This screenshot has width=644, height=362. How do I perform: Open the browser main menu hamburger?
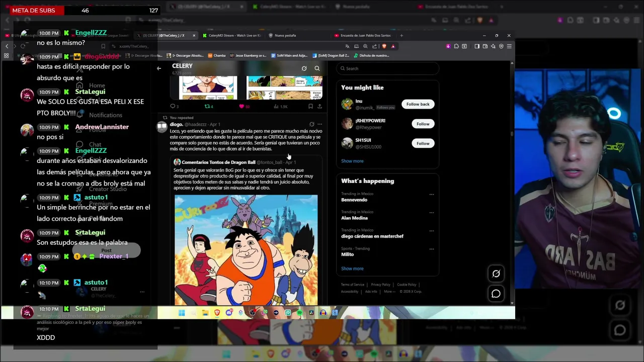tap(509, 46)
